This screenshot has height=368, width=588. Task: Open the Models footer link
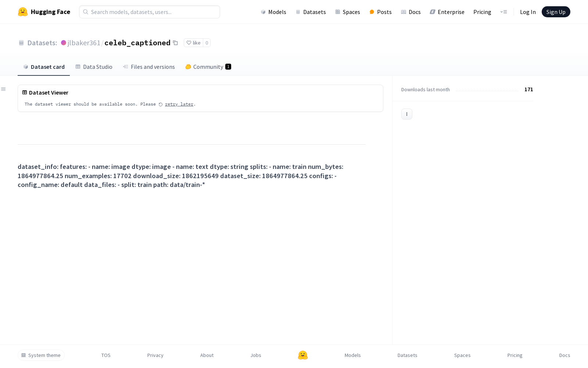click(353, 355)
